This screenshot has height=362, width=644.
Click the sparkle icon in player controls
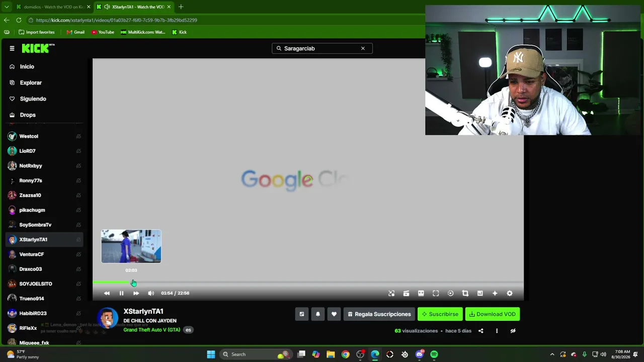(x=495, y=293)
